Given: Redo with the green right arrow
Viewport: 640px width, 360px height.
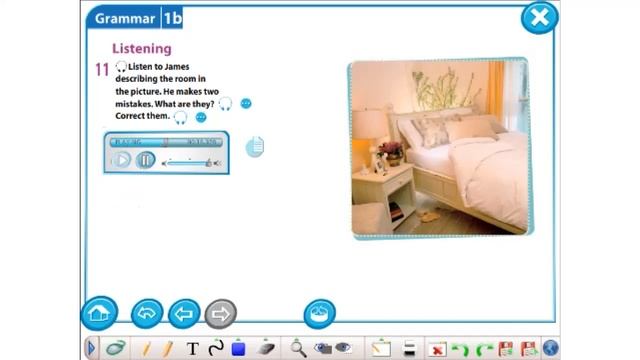Looking at the screenshot, I should pos(484,350).
